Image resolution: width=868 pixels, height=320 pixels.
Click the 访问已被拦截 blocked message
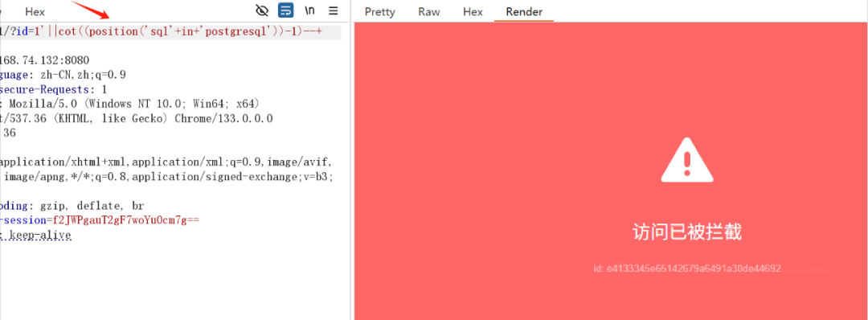click(x=686, y=232)
